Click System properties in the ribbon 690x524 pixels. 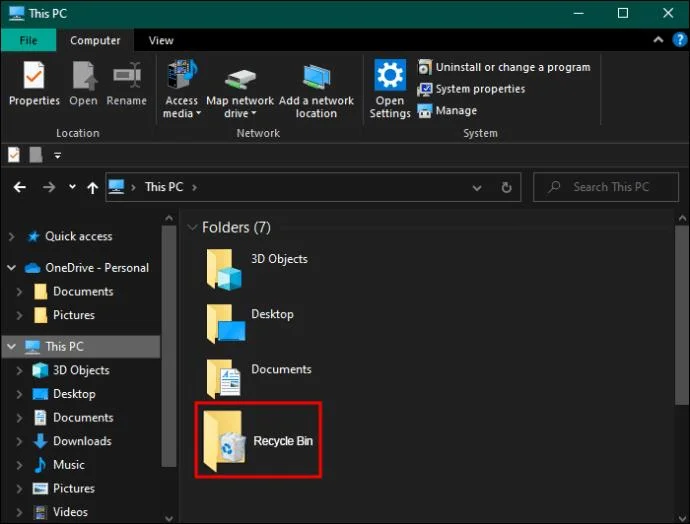pyautogui.click(x=471, y=89)
